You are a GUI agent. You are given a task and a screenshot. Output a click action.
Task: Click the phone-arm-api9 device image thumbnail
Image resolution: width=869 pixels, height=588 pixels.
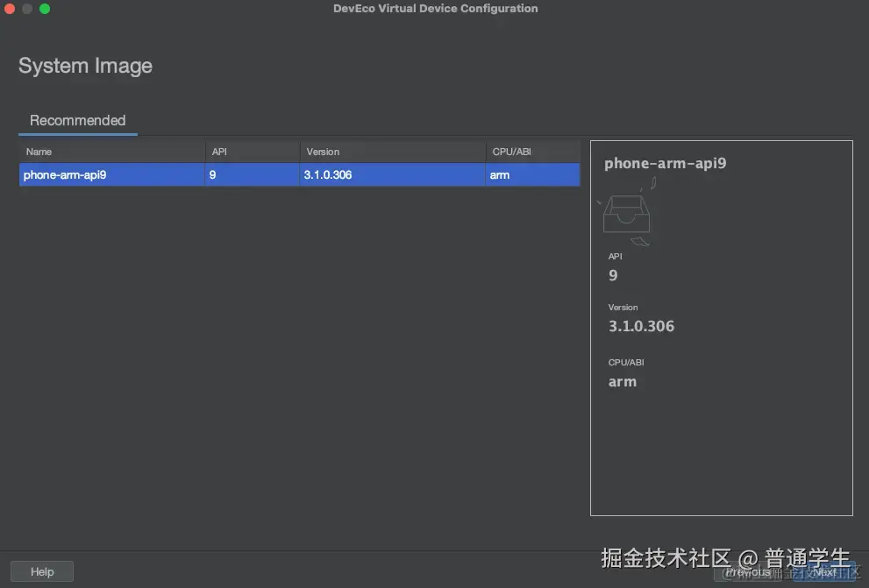pos(624,213)
